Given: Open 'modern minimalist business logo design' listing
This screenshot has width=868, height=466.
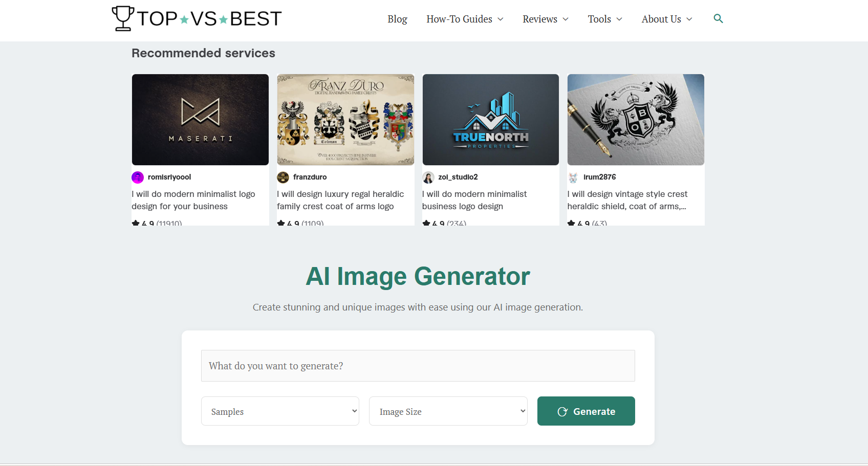Looking at the screenshot, I should click(x=474, y=200).
